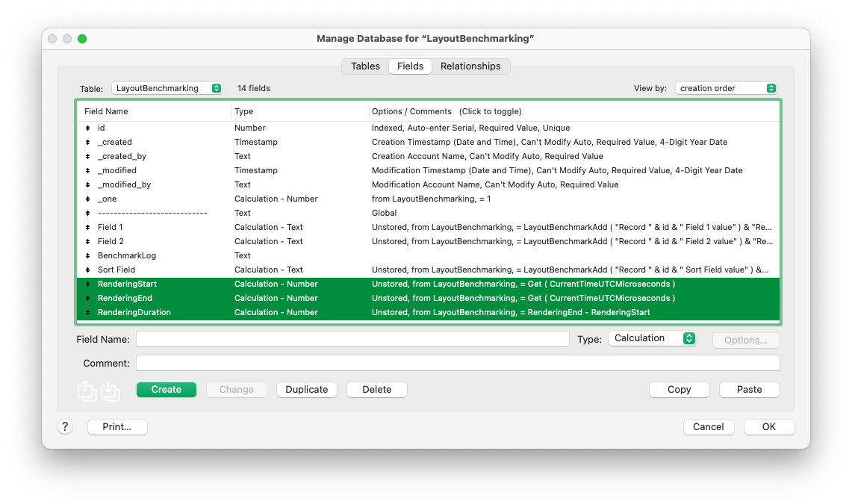Click in the Field Name text box

tap(352, 340)
